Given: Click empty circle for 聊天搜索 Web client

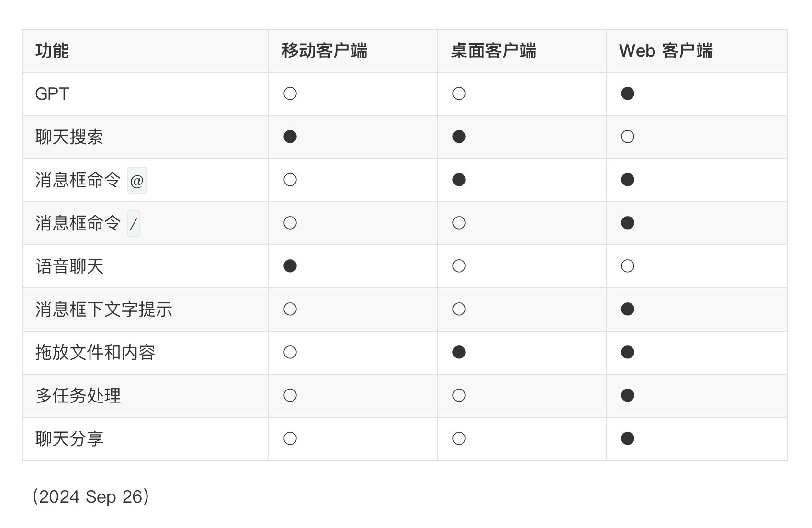Looking at the screenshot, I should point(627,137).
